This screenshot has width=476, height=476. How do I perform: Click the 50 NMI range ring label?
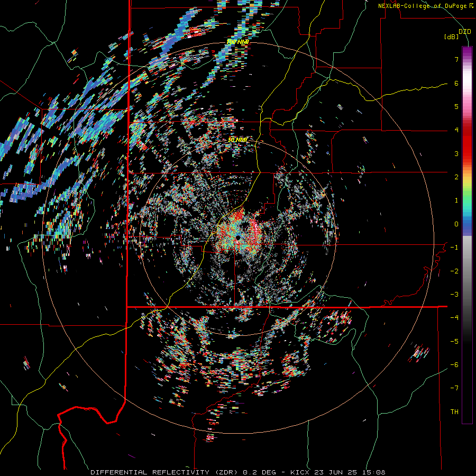coord(237,140)
